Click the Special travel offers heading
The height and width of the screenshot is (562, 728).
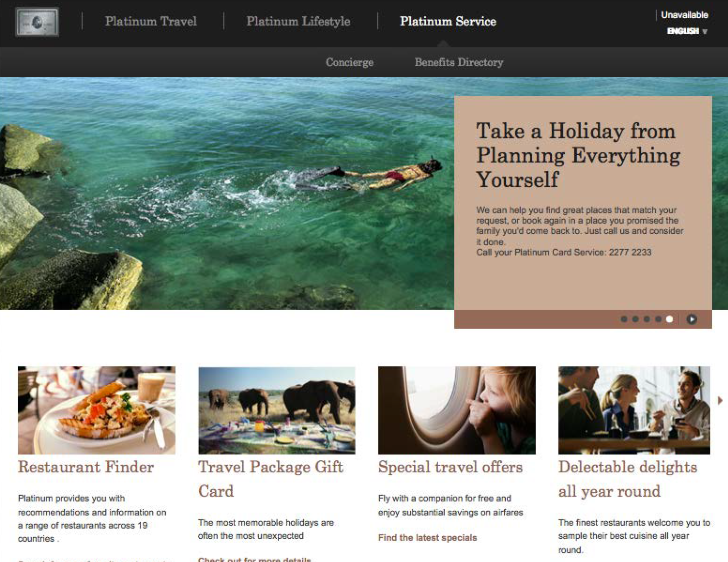(450, 467)
